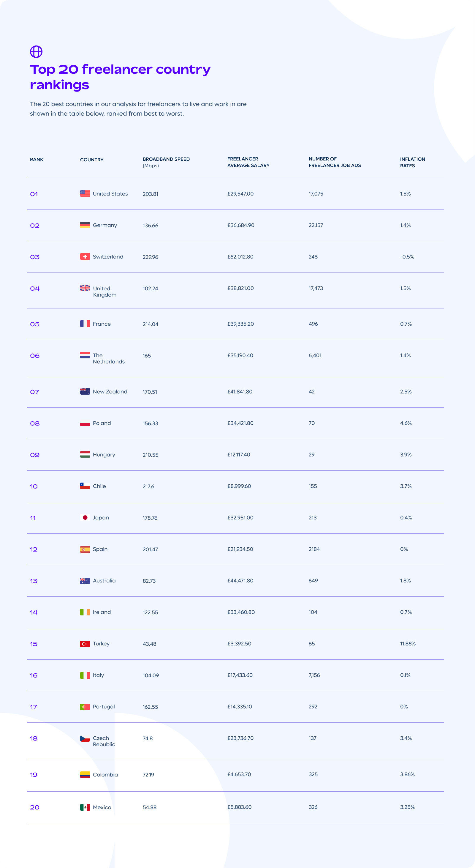
Task: Click the Germany flag icon
Action: point(85,225)
